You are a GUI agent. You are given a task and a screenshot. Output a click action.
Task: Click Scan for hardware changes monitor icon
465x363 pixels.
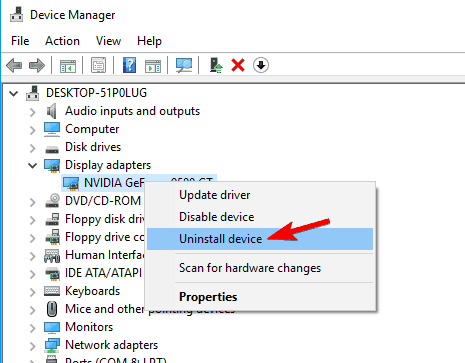(184, 65)
